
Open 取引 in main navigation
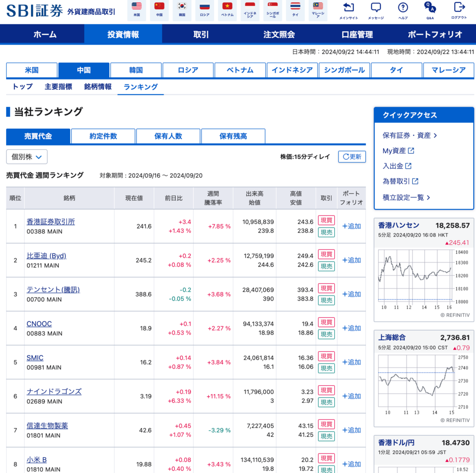[x=201, y=34]
